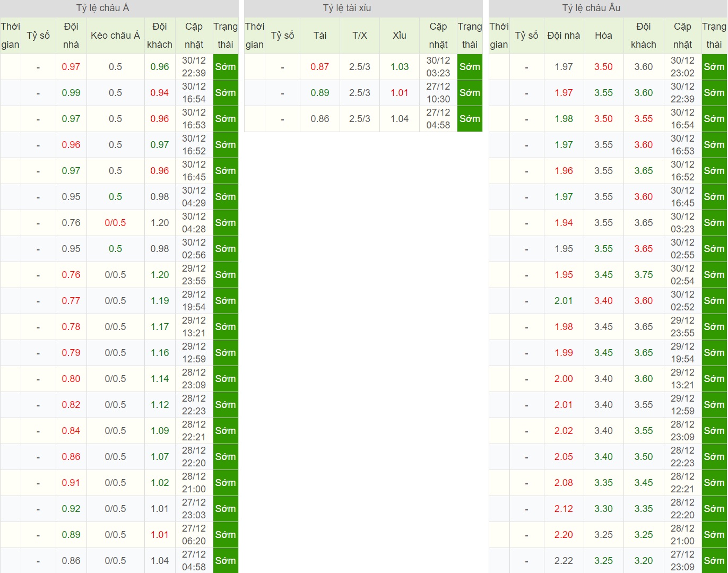Viewport: 728px width, 573px height.
Task: Select home odds 2.12 in châu Âu table
Action: click(x=564, y=509)
